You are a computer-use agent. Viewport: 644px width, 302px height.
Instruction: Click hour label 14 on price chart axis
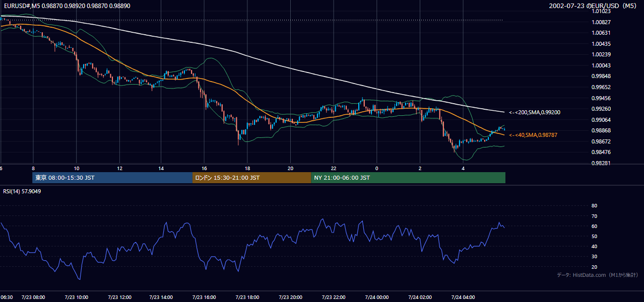pos(162,168)
